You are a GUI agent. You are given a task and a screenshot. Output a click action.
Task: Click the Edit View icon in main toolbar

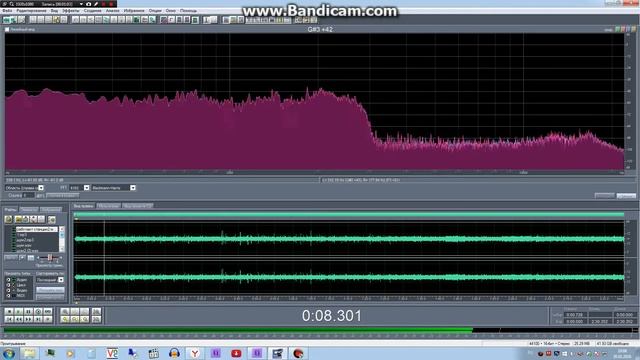pyautogui.click(x=7, y=20)
